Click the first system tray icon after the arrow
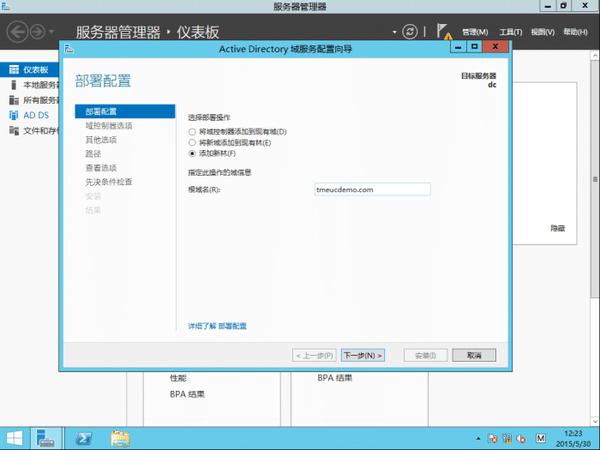 [492, 439]
